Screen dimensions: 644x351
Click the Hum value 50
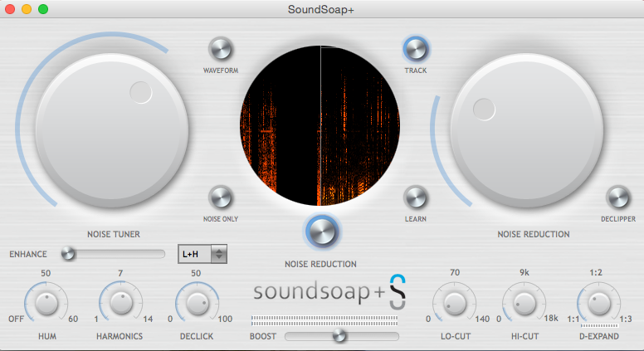pos(46,273)
